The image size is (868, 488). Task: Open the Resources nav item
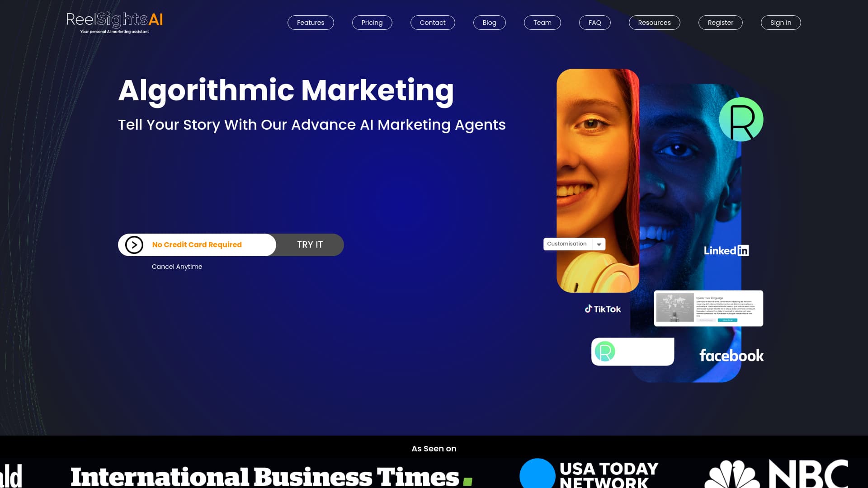tap(654, 23)
